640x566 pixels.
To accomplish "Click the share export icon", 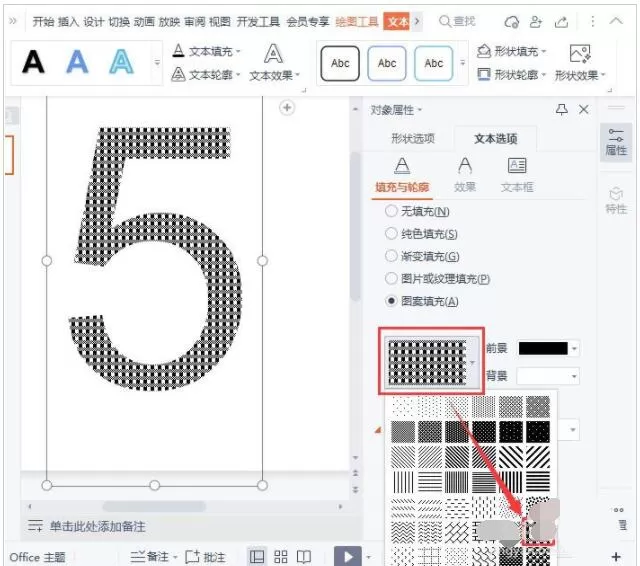I will (x=561, y=21).
